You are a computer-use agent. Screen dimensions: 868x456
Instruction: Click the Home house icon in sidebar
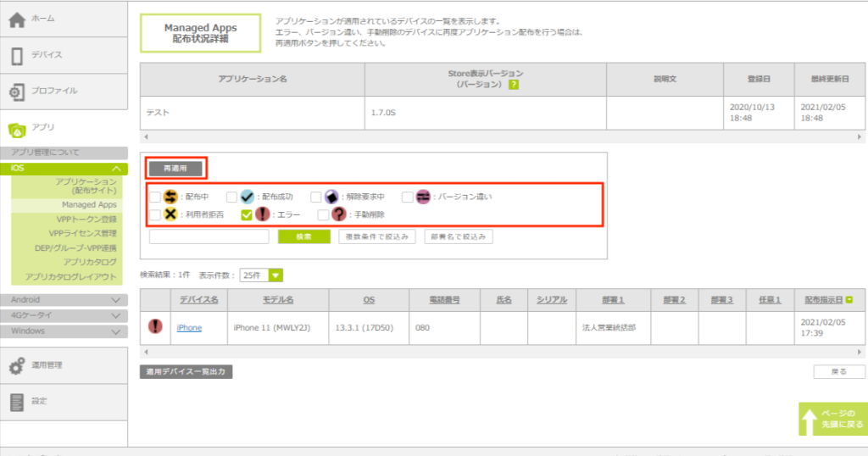point(17,20)
